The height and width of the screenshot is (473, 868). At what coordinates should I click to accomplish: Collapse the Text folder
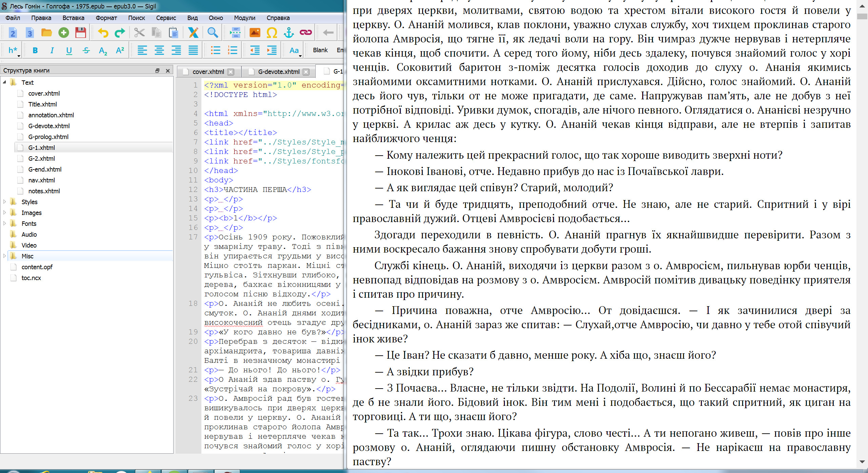pyautogui.click(x=4, y=82)
